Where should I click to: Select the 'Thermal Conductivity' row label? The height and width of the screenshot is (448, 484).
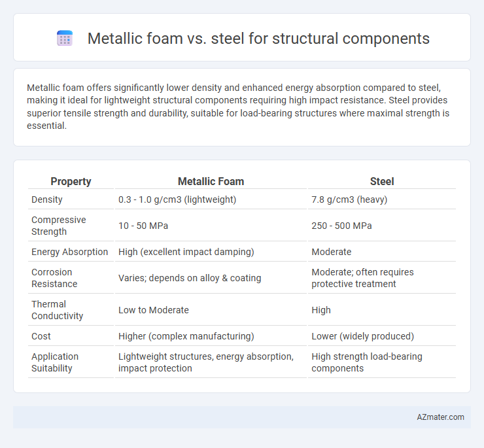click(57, 310)
